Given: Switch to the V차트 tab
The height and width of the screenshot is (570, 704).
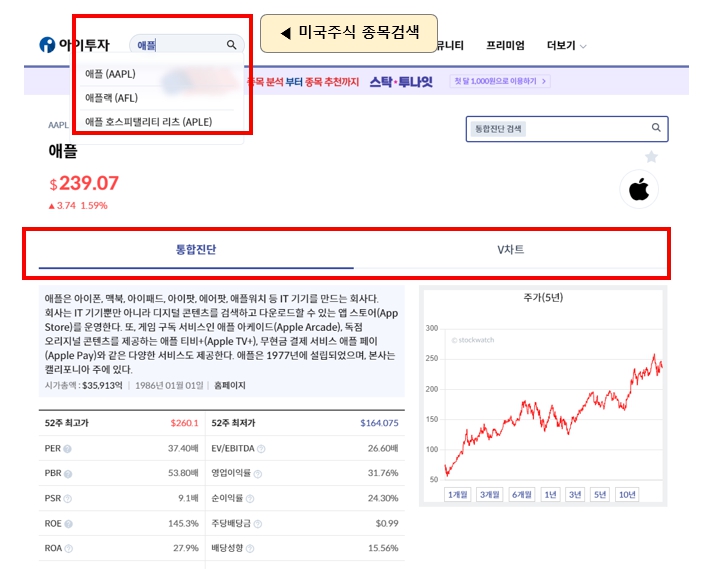Looking at the screenshot, I should [x=510, y=250].
